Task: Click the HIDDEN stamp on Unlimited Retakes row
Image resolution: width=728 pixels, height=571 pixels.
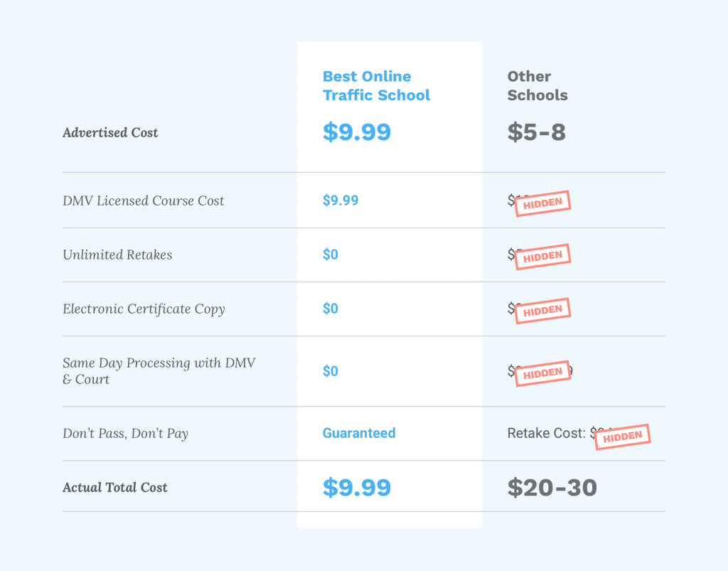Action: 542,256
